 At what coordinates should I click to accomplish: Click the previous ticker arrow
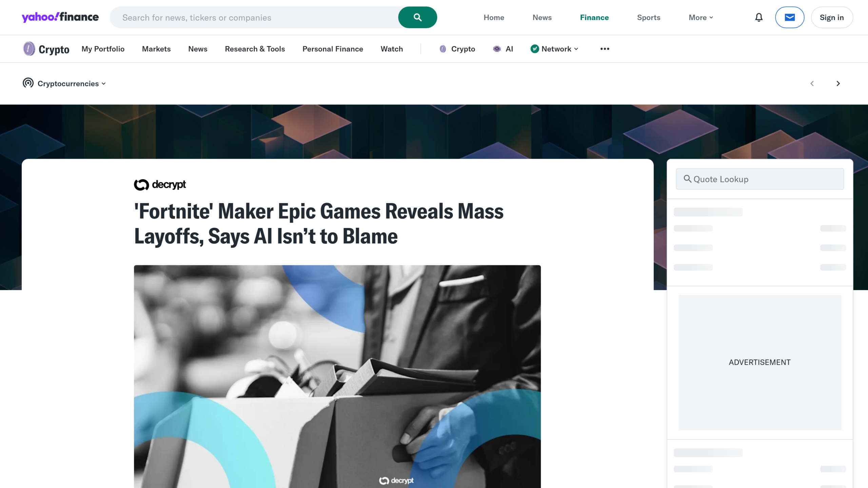point(812,83)
